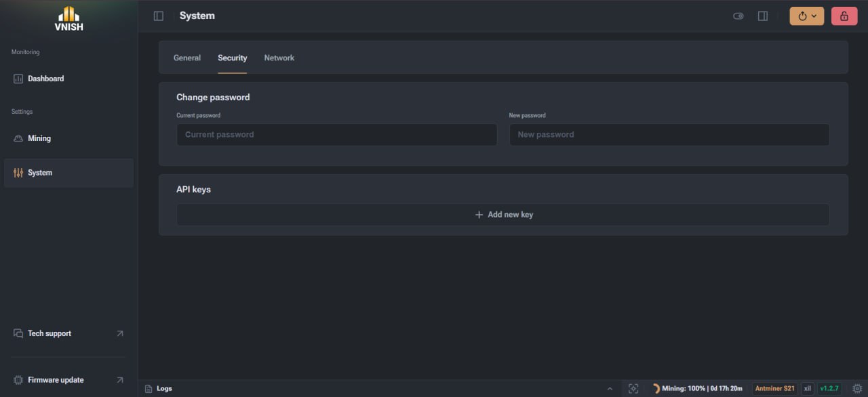The width and height of the screenshot is (868, 397).
Task: Collapse the left sidebar panel icon
Action: point(159,16)
